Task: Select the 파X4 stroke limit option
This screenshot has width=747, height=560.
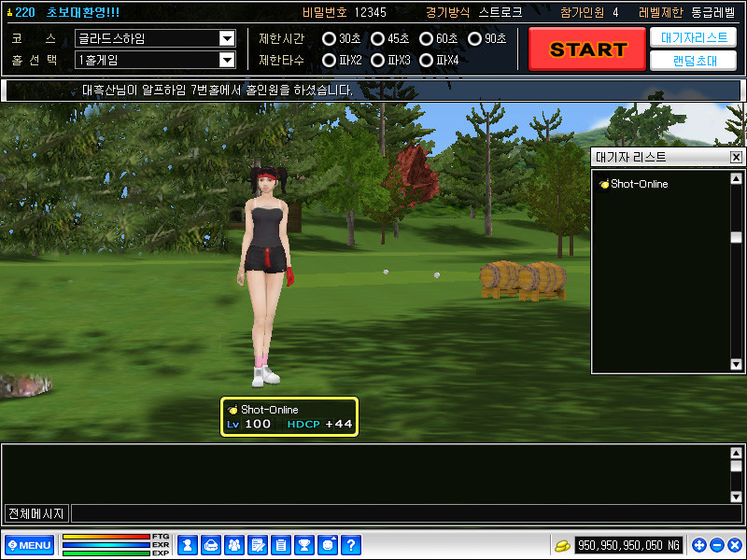Action: click(426, 60)
